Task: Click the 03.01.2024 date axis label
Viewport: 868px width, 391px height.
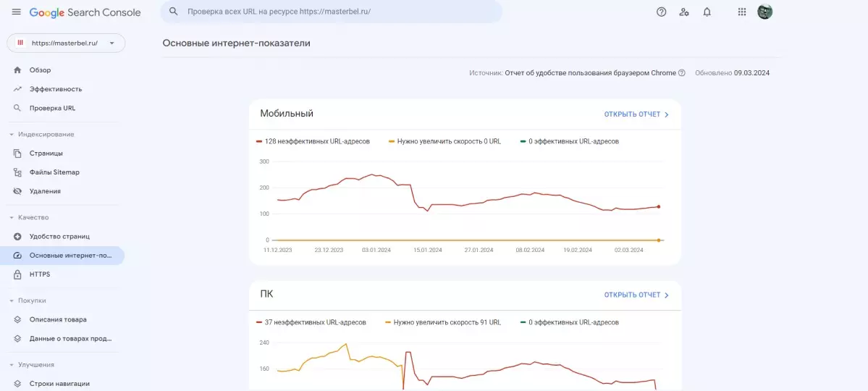Action: (376, 251)
